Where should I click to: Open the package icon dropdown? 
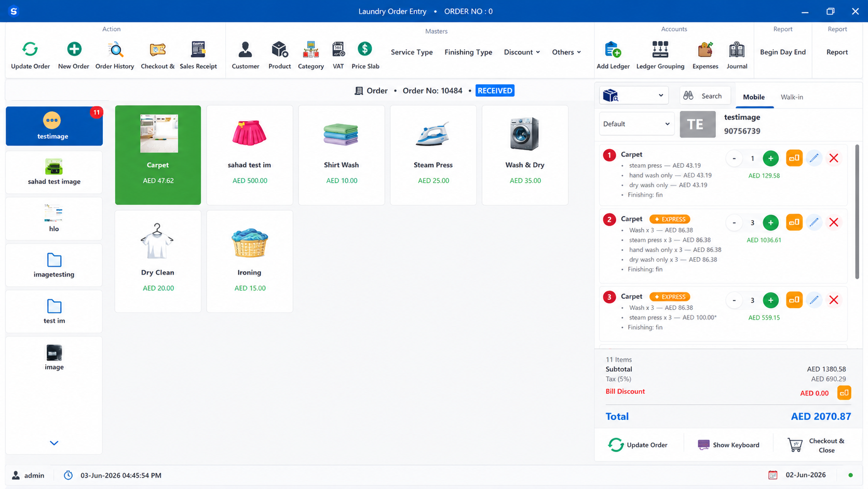click(634, 96)
